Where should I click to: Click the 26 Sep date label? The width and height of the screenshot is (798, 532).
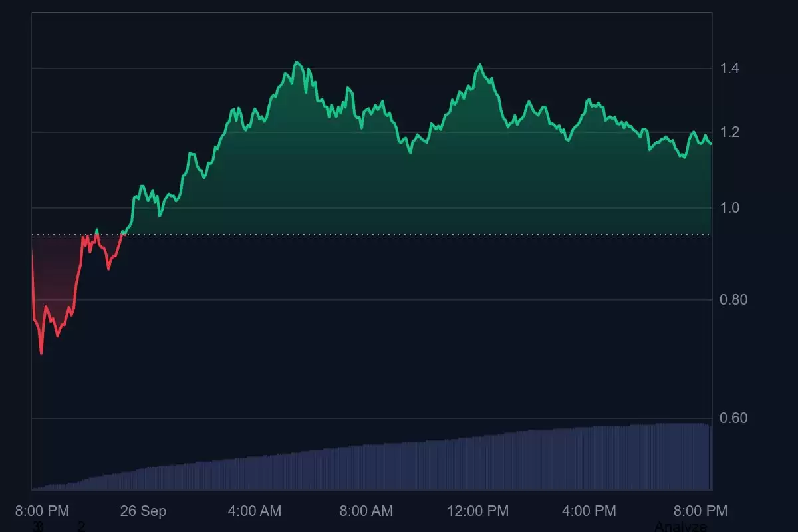coord(143,511)
